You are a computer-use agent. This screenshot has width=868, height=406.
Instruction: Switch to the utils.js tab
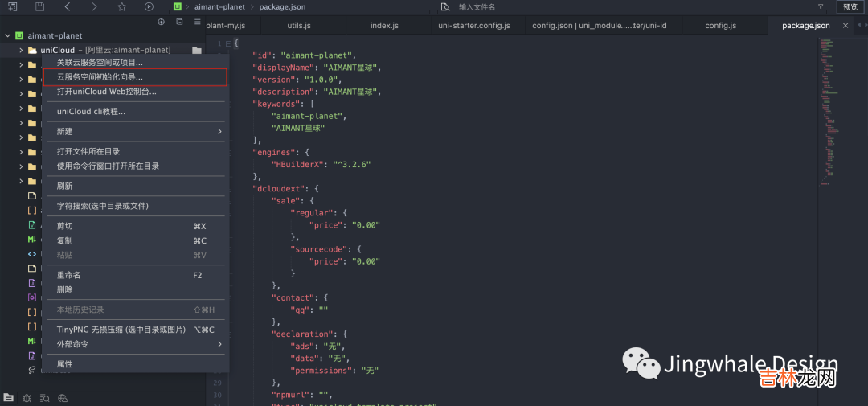[299, 26]
